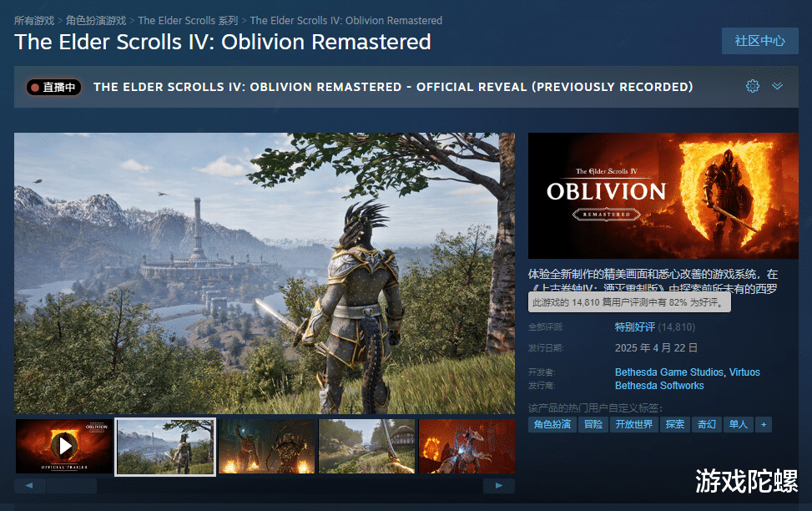Viewport: 812px width, 511px height.
Task: Select the 角色扮演 tag
Action: tap(552, 424)
